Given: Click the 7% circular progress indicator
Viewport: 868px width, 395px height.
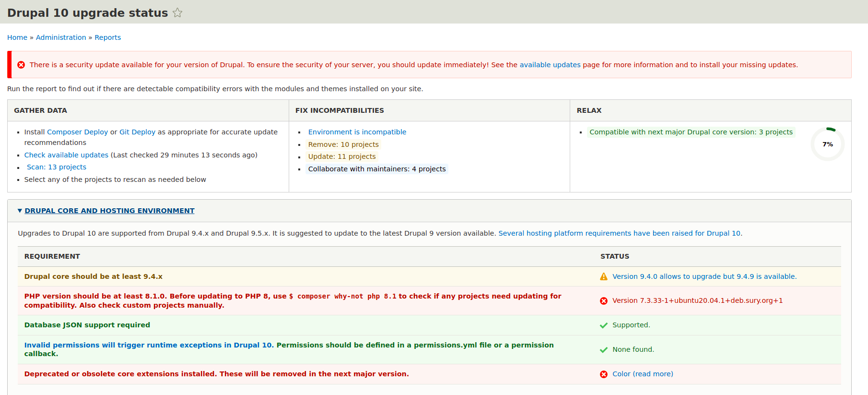Looking at the screenshot, I should (x=827, y=144).
